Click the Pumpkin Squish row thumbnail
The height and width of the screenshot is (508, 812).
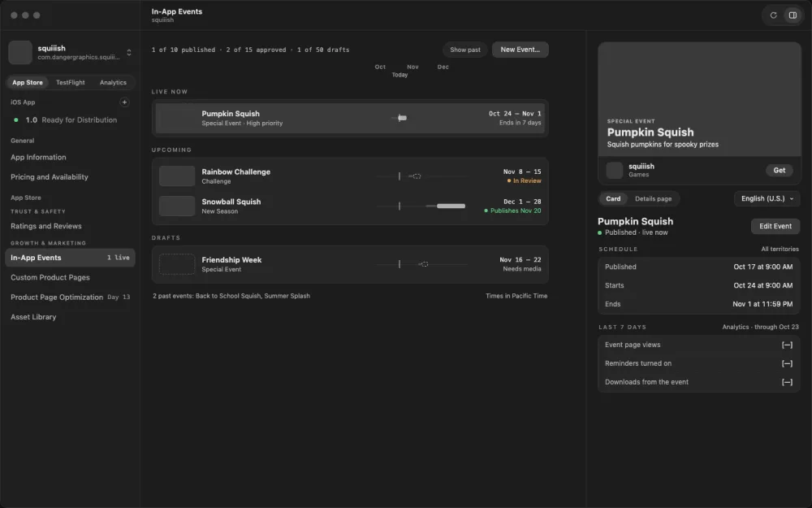pos(177,118)
